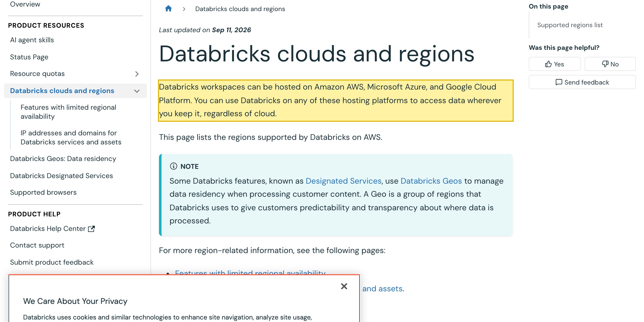Click the 'We Care About Your Privacy' heading
Screen dimensions: 644x322
tap(75, 301)
